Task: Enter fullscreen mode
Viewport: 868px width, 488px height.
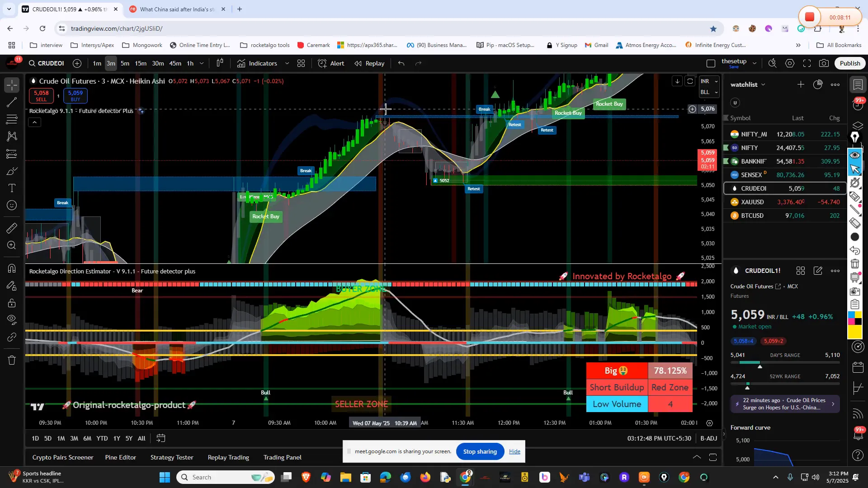Action: pyautogui.click(x=807, y=63)
